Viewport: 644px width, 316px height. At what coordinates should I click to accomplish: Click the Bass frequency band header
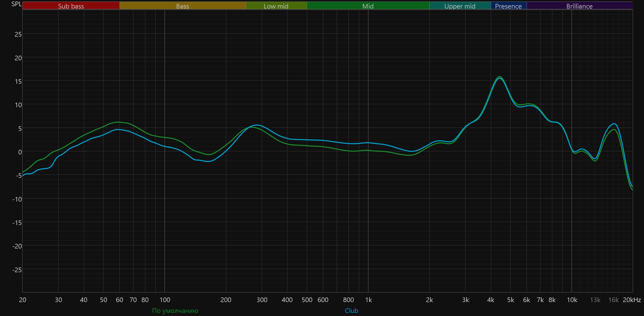click(x=182, y=6)
